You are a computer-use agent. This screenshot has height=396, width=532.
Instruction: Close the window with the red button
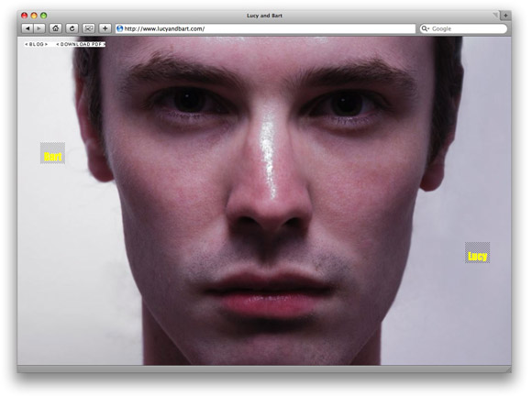(x=24, y=16)
